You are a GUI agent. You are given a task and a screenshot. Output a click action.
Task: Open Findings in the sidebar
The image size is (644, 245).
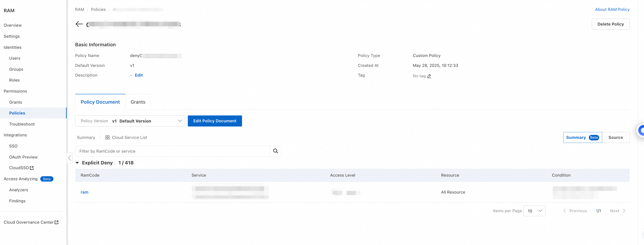(17, 201)
